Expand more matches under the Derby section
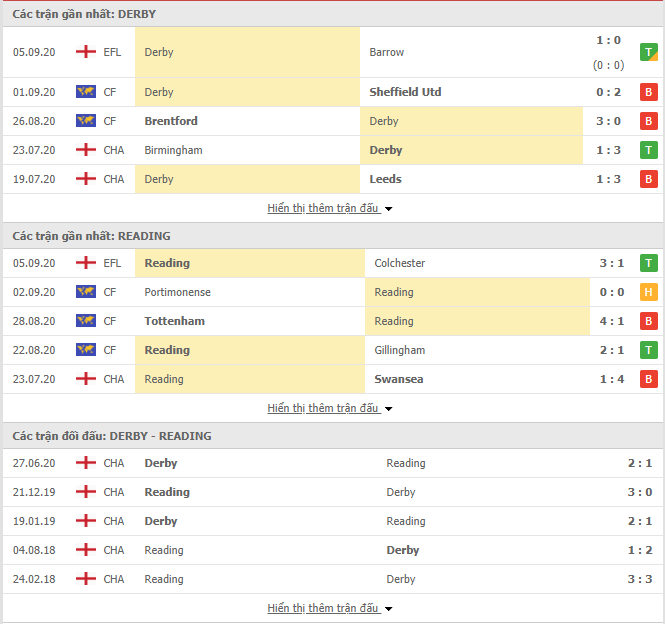This screenshot has height=624, width=665. pyautogui.click(x=330, y=208)
